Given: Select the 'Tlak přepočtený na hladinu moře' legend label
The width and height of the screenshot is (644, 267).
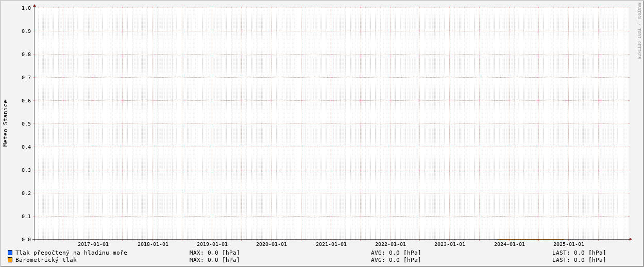Looking at the screenshot, I should (x=71, y=253).
